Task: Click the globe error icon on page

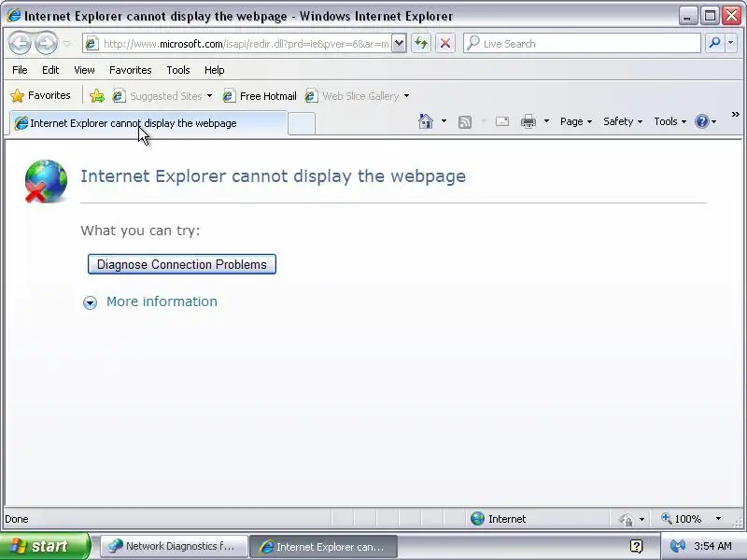Action: [46, 181]
